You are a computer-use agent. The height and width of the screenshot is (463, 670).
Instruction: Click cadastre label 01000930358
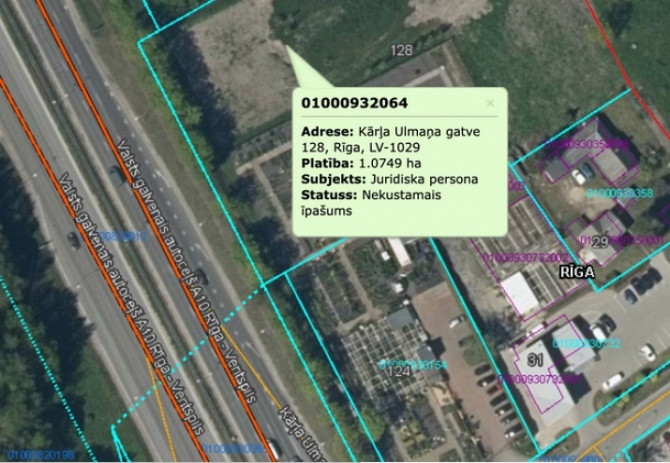[x=619, y=193]
